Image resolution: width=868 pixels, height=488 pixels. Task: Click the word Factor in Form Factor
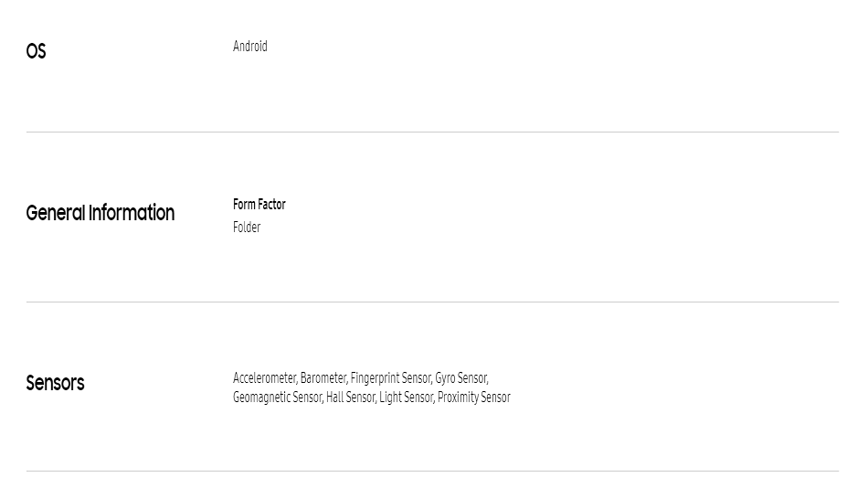click(271, 205)
